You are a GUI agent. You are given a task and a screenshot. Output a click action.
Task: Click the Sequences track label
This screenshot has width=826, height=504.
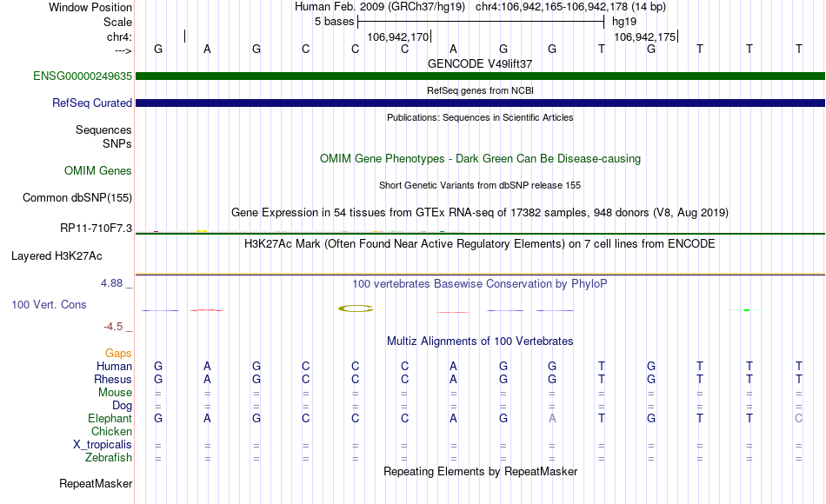coord(103,130)
